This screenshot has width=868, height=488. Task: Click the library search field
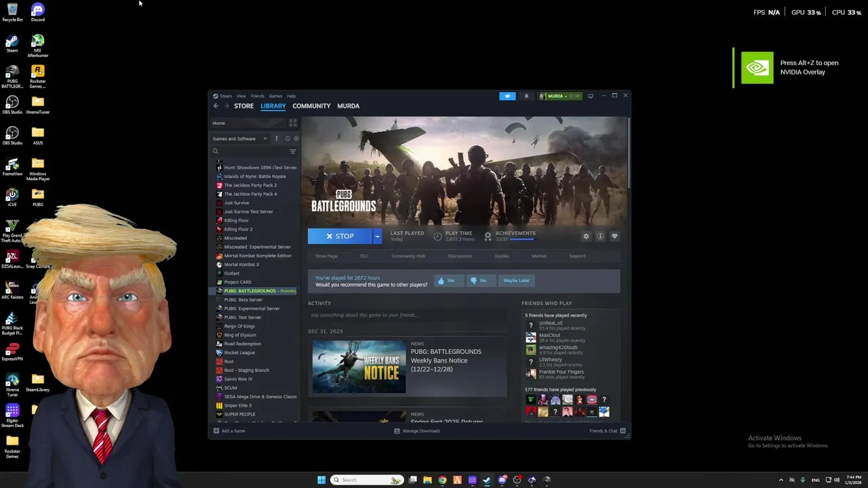click(x=250, y=151)
